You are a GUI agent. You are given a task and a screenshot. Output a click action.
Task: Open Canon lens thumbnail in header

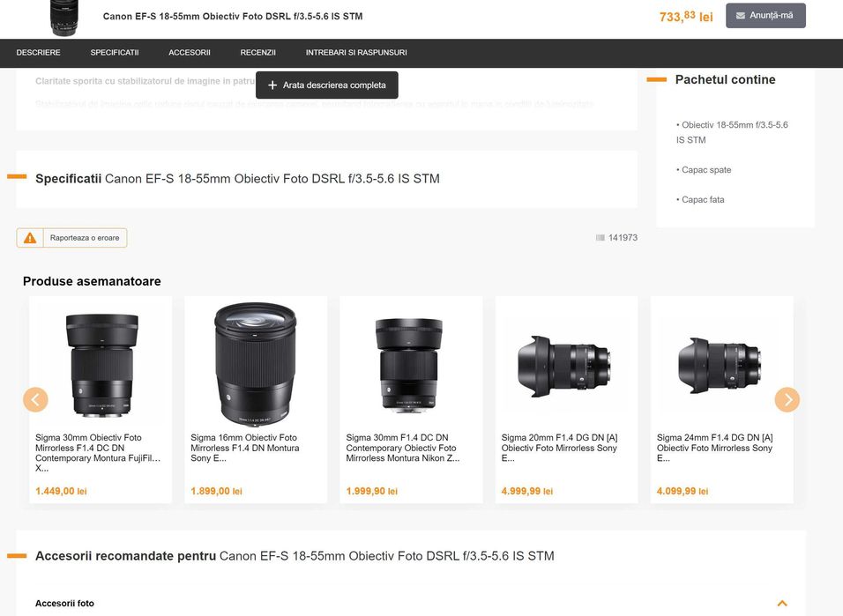pyautogui.click(x=64, y=18)
